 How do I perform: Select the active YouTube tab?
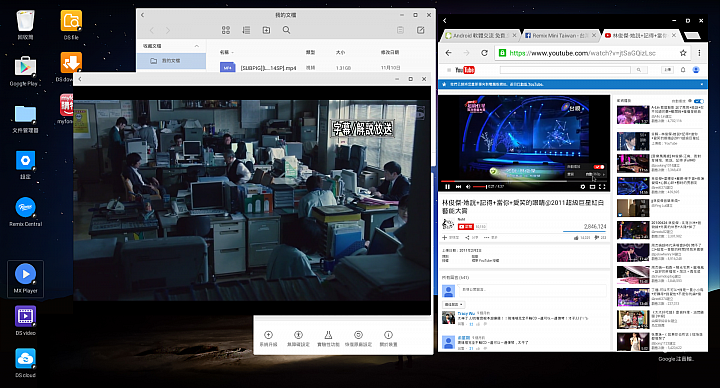(640, 35)
